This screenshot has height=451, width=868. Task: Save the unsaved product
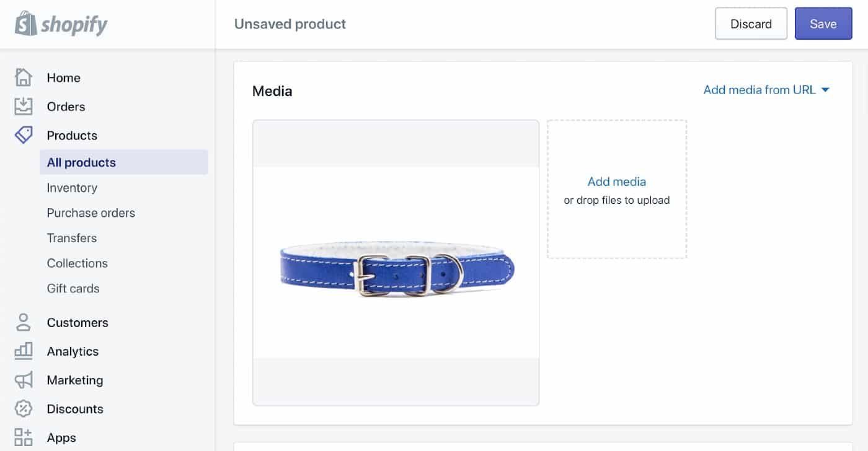pos(823,24)
